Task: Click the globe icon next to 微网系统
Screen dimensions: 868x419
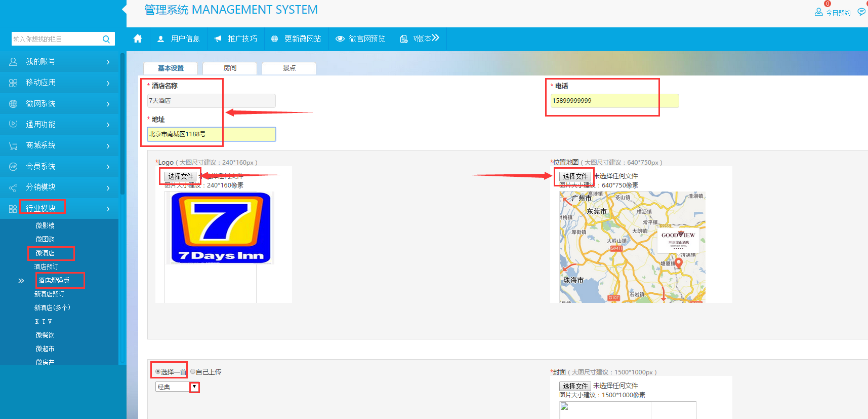Action: [x=13, y=104]
